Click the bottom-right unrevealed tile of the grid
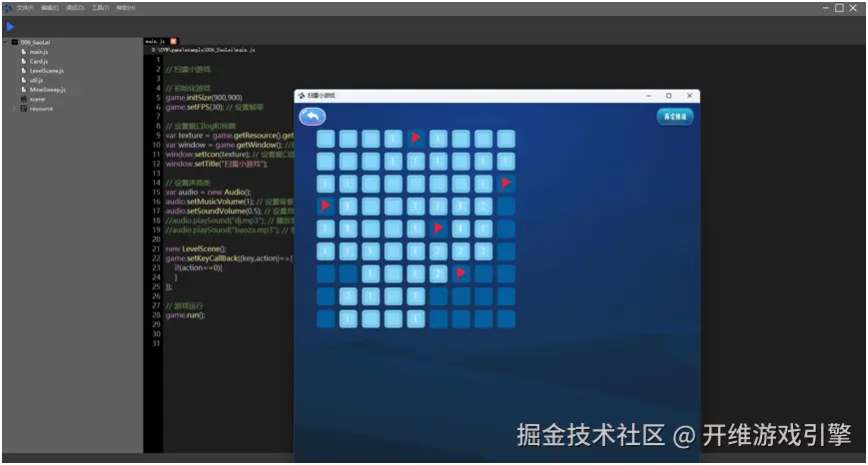868x465 pixels. click(x=505, y=318)
